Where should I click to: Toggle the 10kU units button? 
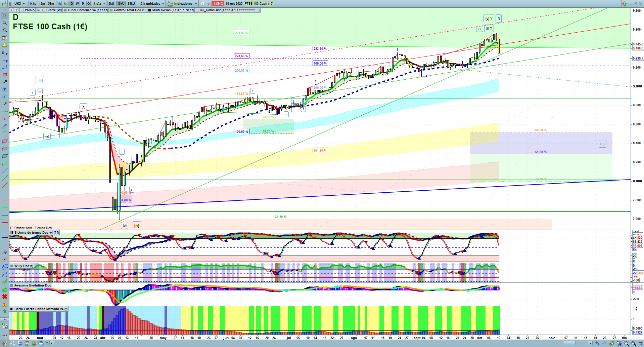click(121, 4)
